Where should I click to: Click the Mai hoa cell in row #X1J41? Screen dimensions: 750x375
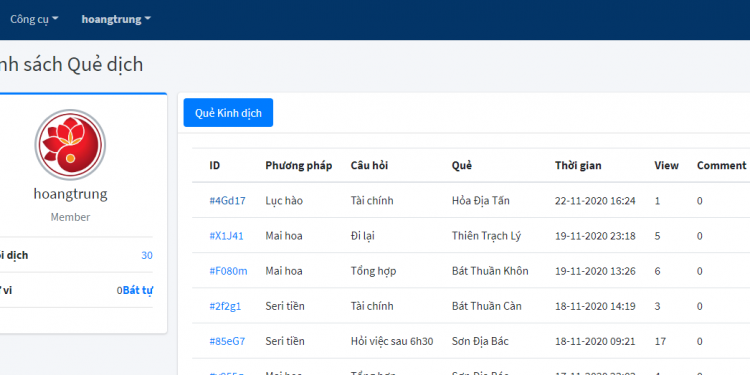(284, 236)
